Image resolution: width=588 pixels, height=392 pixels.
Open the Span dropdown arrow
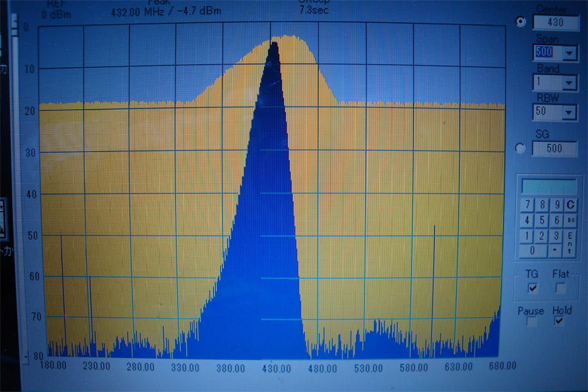(569, 53)
